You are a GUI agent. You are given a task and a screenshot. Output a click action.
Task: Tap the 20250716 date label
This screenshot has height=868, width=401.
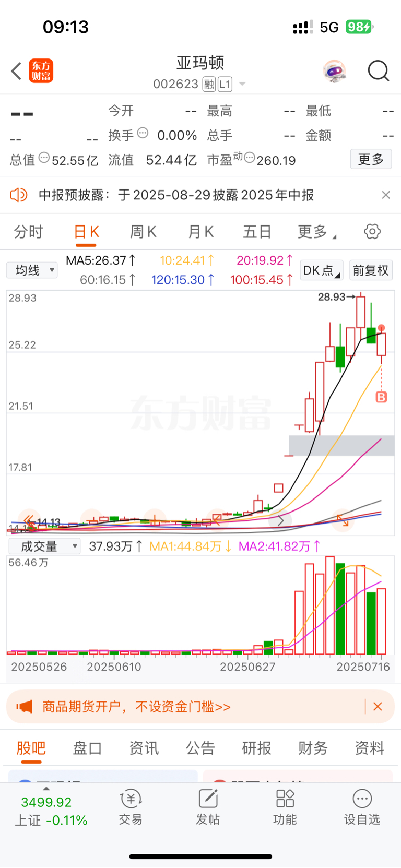pos(363,667)
